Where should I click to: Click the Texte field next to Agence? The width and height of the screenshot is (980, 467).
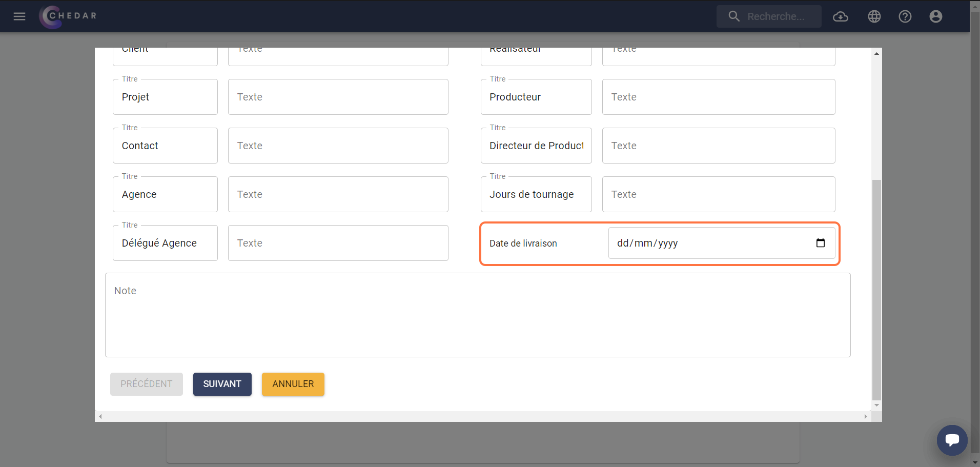pyautogui.click(x=338, y=194)
